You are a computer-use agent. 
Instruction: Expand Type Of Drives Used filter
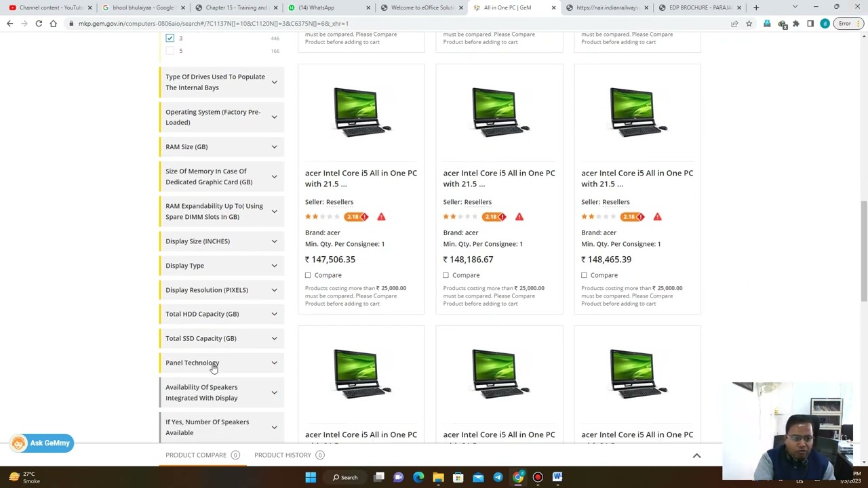[x=222, y=82]
